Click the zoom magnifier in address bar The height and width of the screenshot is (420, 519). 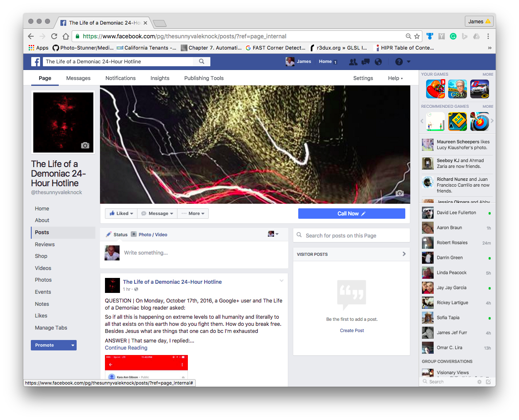coord(409,36)
